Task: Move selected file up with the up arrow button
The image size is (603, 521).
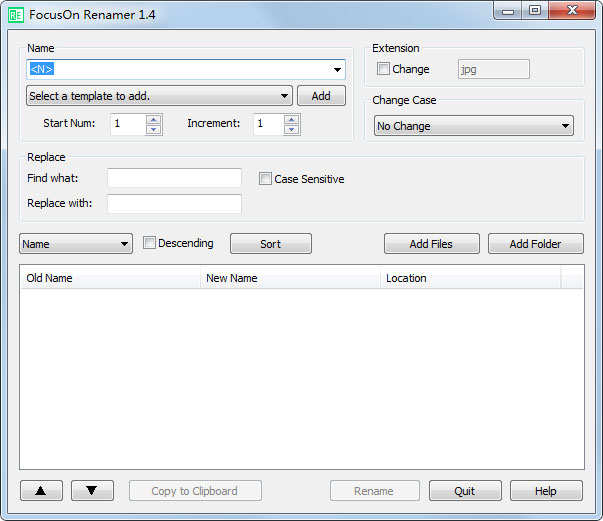Action: pyautogui.click(x=41, y=490)
